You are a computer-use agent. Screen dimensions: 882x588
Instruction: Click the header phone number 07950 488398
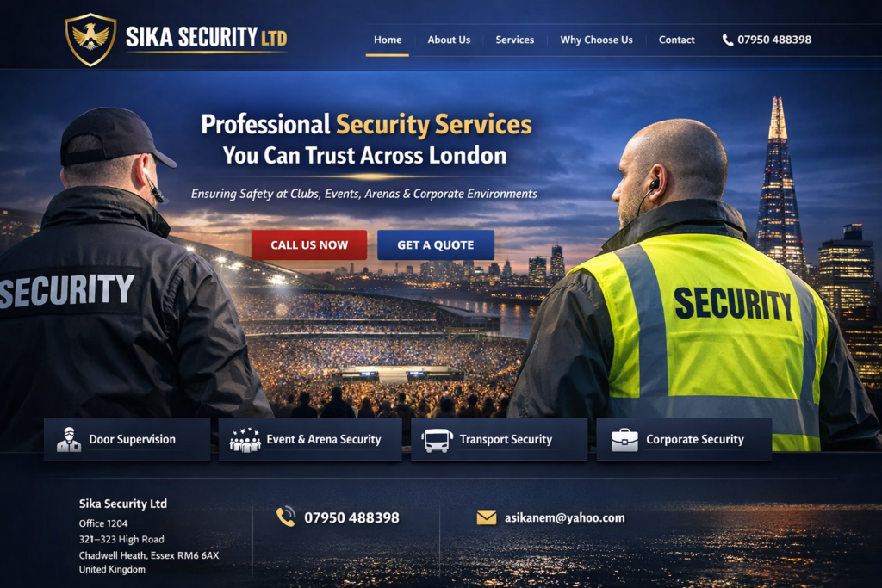tap(774, 40)
